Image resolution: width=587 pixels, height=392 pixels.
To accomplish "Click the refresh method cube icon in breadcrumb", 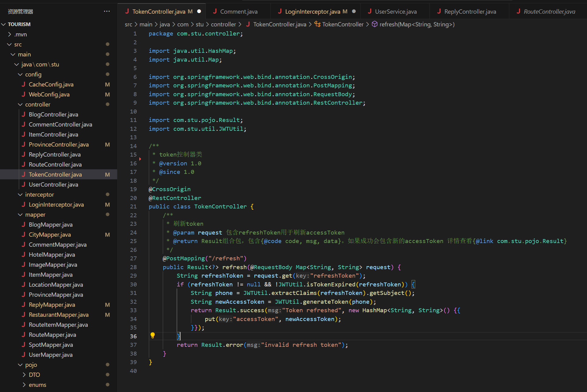I will pos(375,24).
